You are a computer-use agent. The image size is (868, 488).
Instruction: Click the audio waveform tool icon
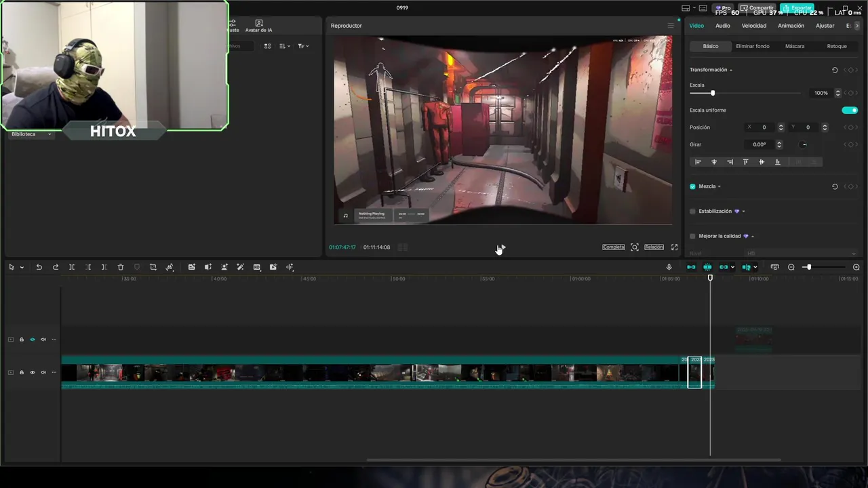[290, 267]
